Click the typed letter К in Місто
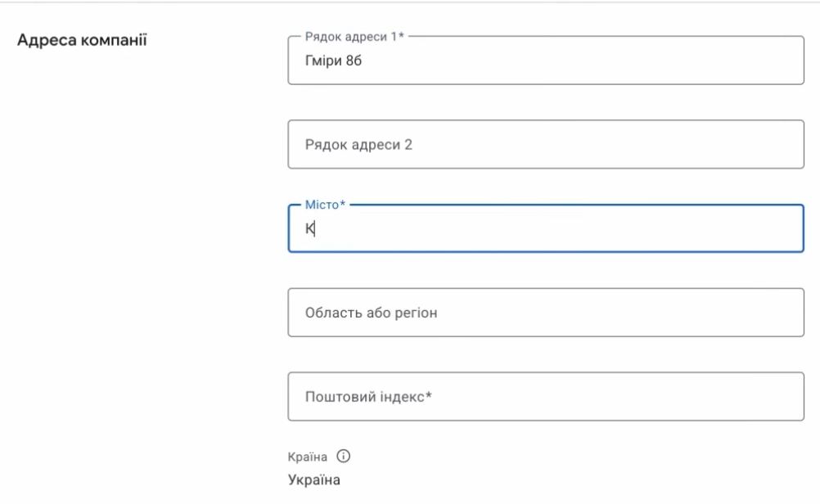This screenshot has height=504, width=820. pos(310,230)
